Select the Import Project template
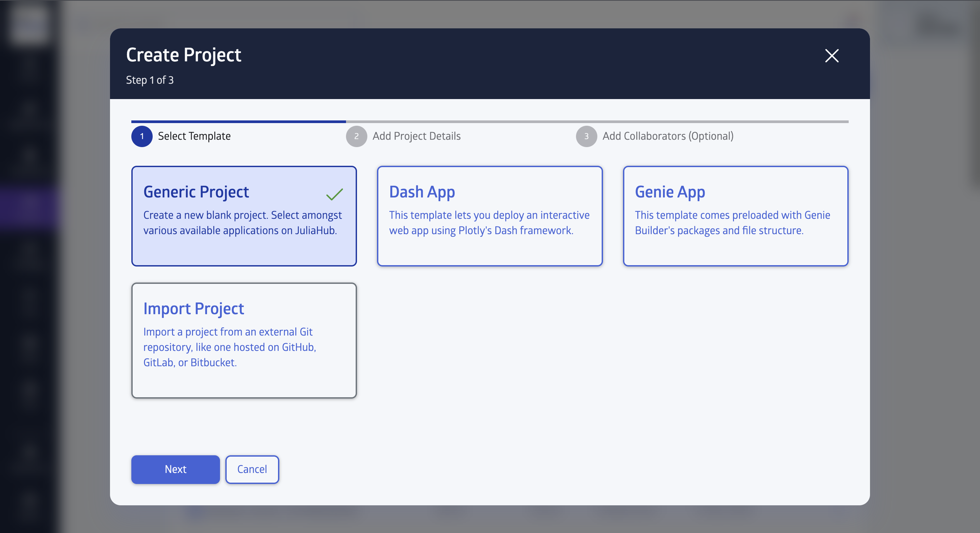This screenshot has width=980, height=533. click(x=244, y=340)
